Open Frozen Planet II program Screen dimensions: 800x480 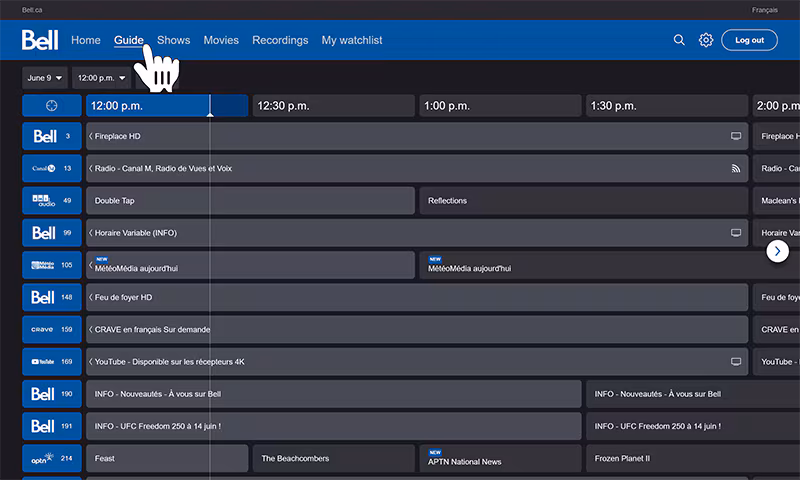[x=693, y=458]
